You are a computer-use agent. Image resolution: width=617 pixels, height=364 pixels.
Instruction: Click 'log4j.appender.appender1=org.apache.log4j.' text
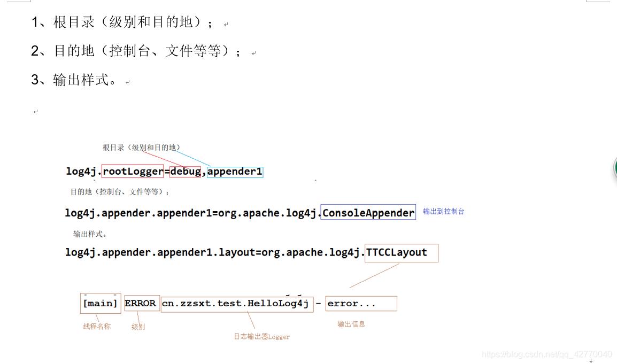(x=192, y=213)
